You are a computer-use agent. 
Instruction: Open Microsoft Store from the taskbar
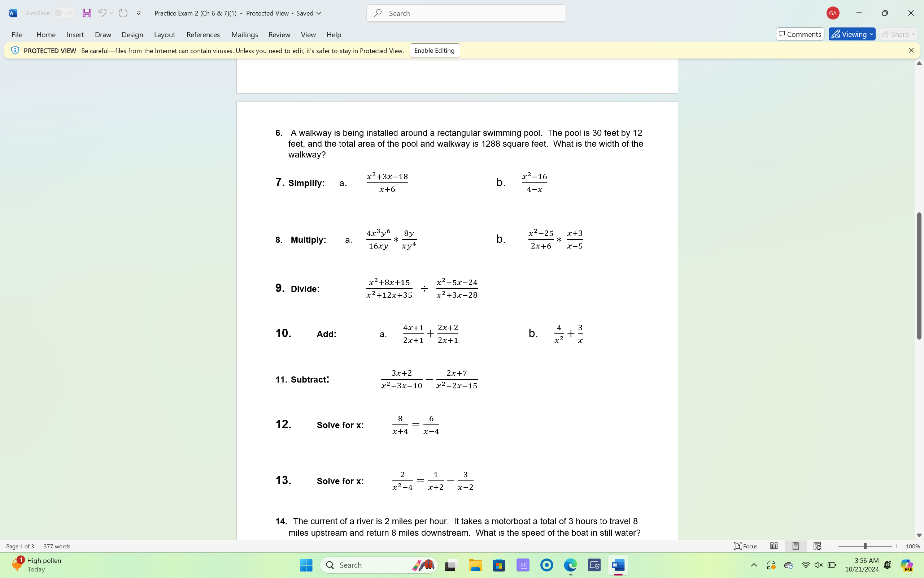499,565
